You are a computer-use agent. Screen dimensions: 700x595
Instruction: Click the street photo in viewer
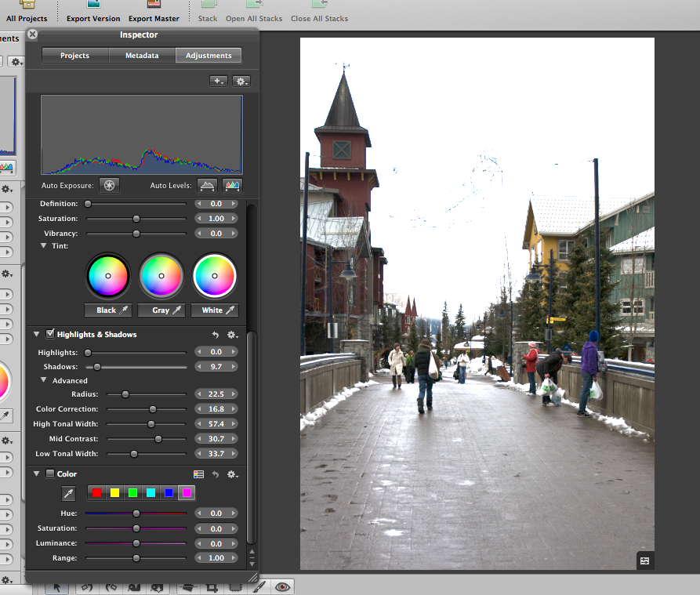477,303
